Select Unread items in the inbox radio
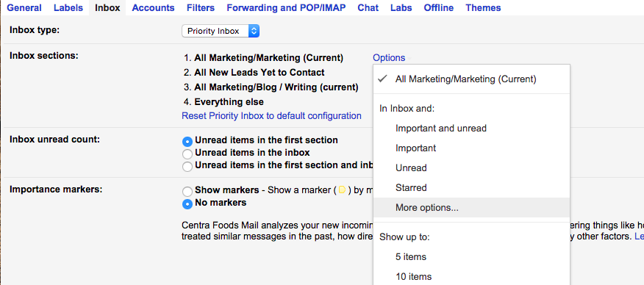This screenshot has width=644, height=285. coord(187,154)
